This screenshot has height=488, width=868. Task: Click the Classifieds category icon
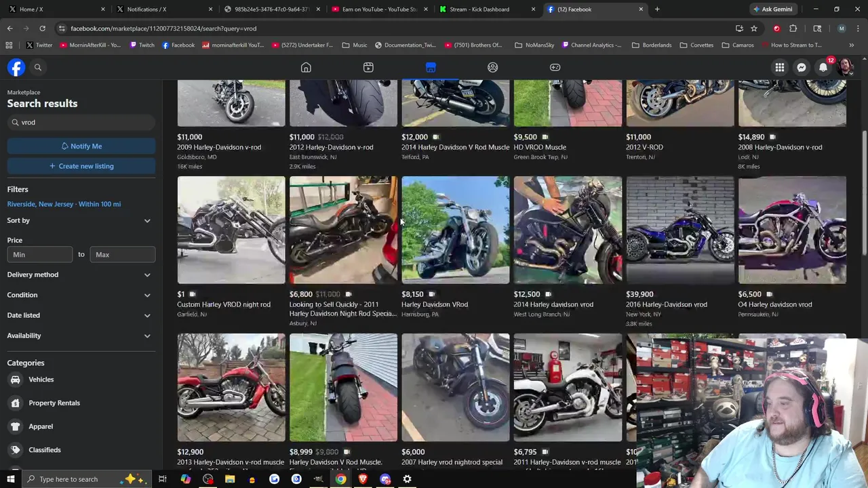coord(16,450)
